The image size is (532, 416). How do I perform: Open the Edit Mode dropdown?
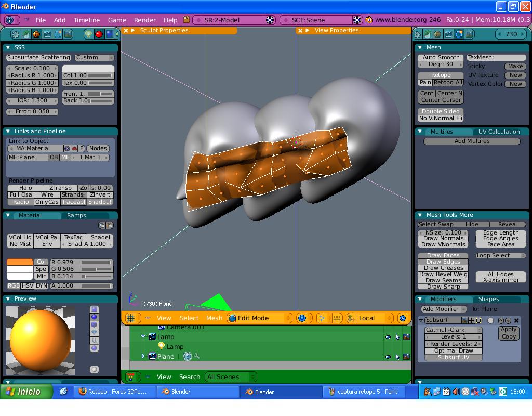point(260,318)
